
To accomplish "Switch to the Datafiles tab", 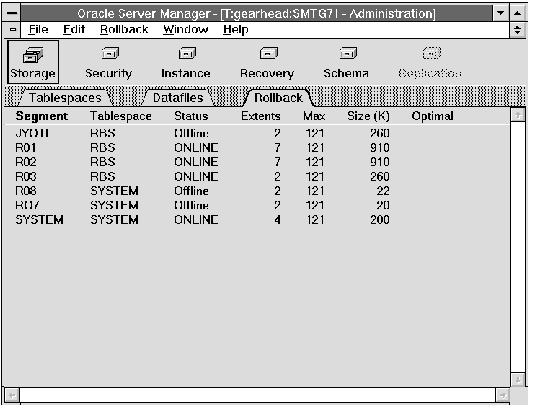I will [178, 98].
